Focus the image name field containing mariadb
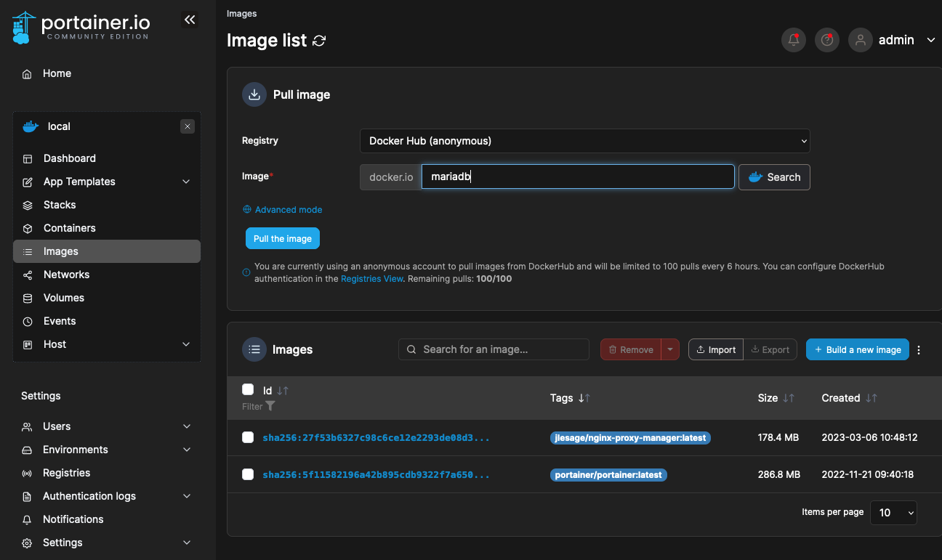Screen dimensions: 942x560 click(578, 176)
